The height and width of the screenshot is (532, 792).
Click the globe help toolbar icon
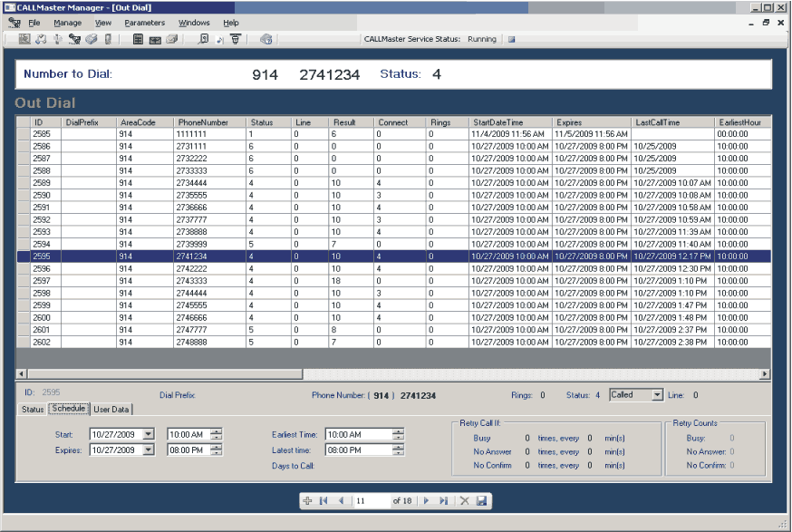[x=266, y=39]
